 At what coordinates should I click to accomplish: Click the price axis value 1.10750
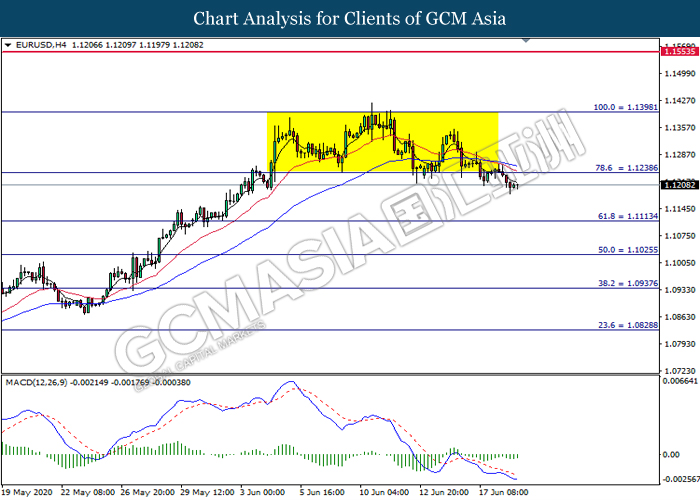(x=680, y=236)
